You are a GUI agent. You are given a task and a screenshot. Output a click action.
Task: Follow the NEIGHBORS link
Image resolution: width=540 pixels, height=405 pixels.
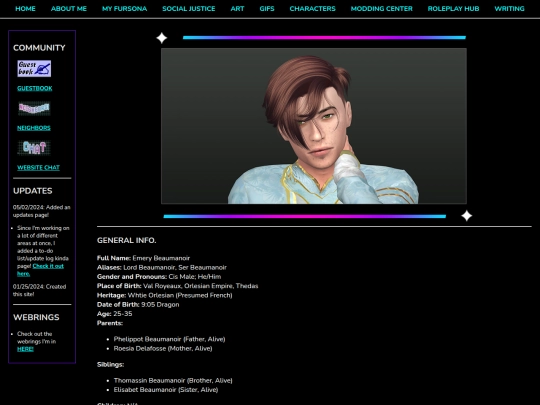(34, 128)
